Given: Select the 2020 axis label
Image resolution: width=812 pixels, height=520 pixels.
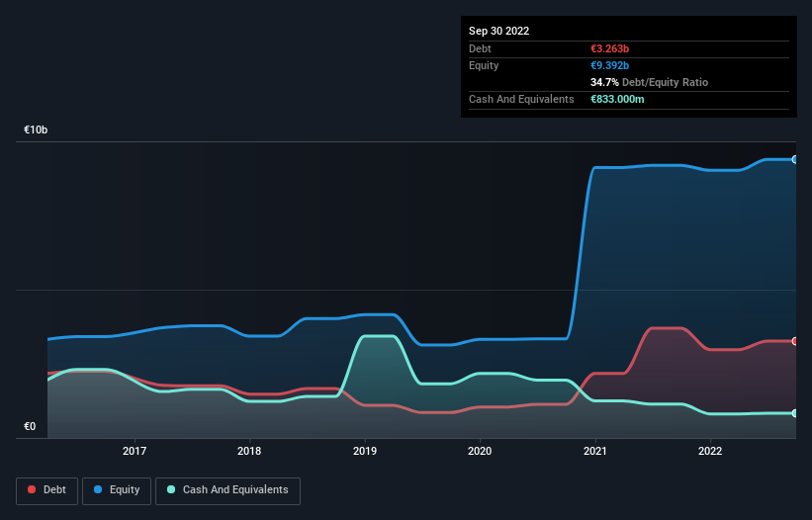Looking at the screenshot, I should tap(480, 451).
